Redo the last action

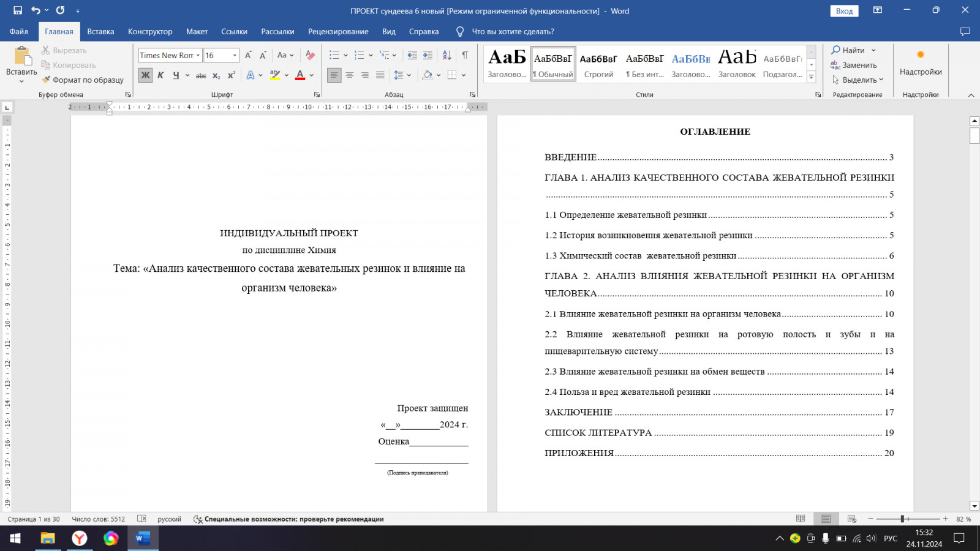(x=60, y=10)
